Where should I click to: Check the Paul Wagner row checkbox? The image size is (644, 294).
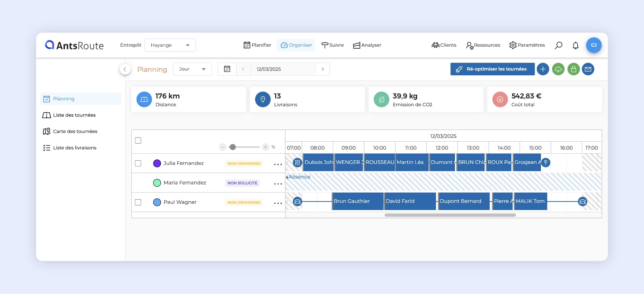[x=138, y=202]
